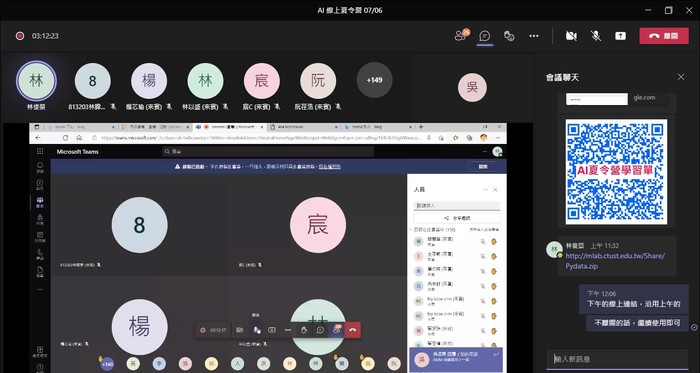
Task: Open share content tray icon
Action: (x=620, y=36)
